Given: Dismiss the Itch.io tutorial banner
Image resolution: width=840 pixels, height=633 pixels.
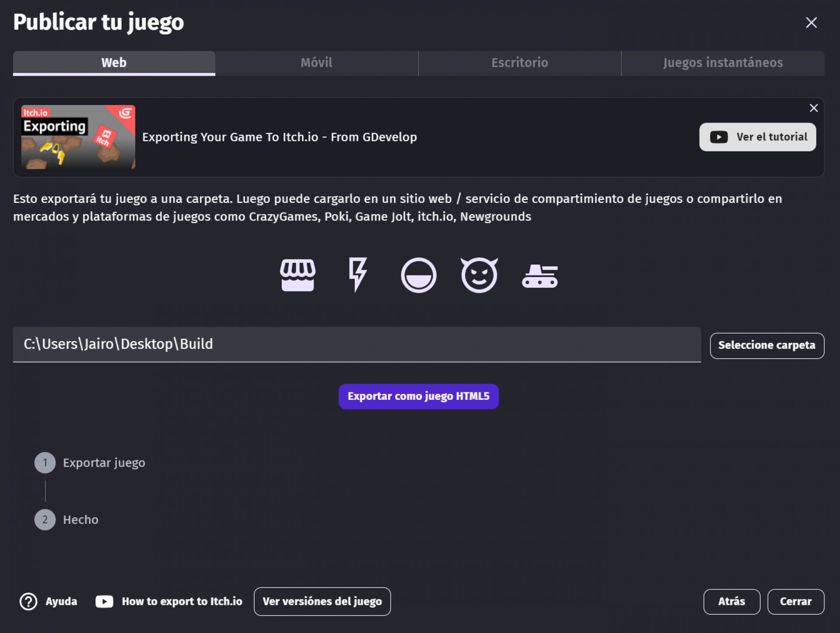Looking at the screenshot, I should point(814,108).
